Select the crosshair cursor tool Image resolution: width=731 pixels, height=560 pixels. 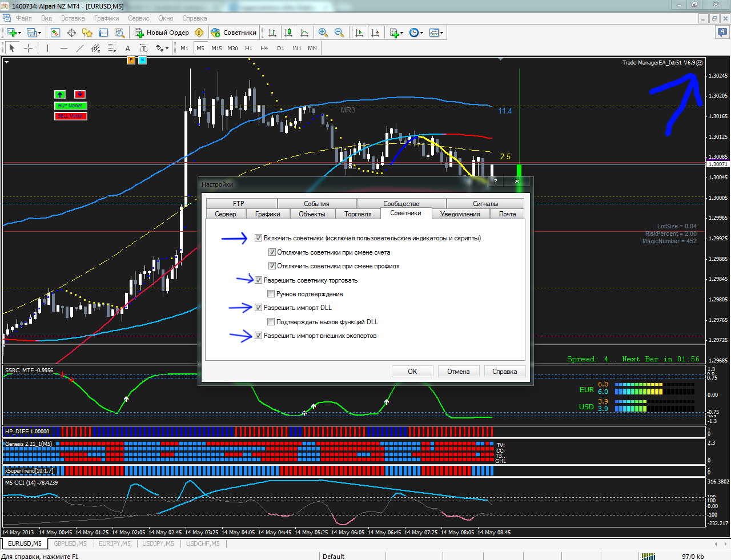click(28, 48)
